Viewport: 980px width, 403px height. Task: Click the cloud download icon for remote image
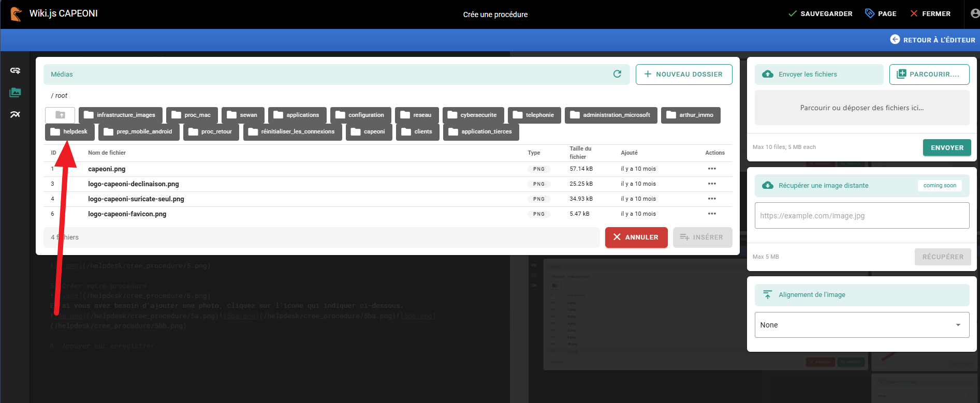point(768,185)
